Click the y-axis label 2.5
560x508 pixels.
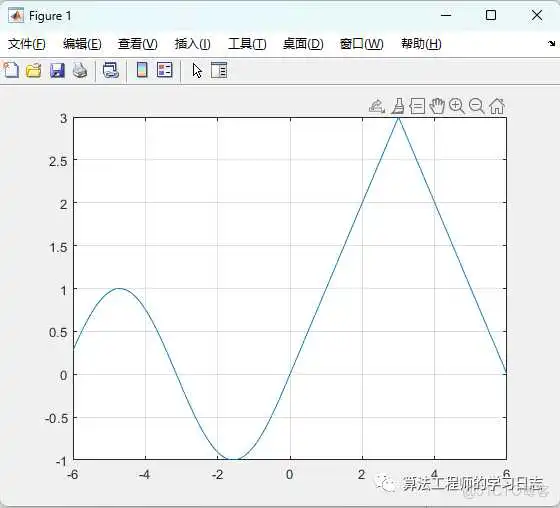pos(58,161)
